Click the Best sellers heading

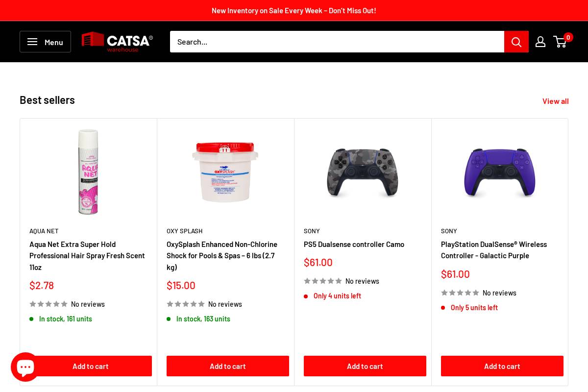(47, 100)
